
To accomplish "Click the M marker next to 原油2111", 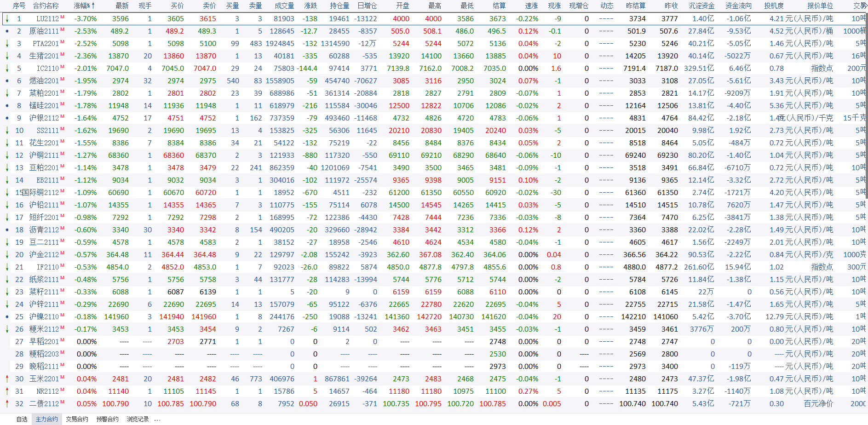I will [62, 29].
